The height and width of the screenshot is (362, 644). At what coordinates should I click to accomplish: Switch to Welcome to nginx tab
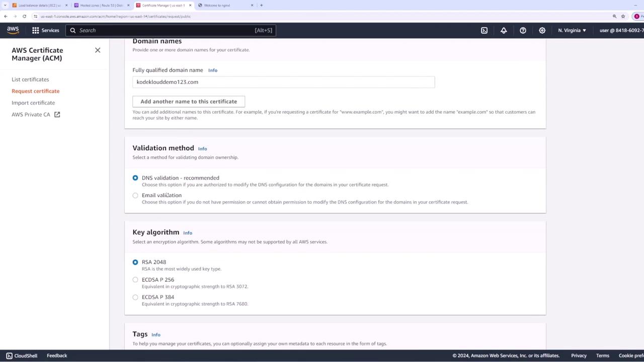click(x=225, y=6)
